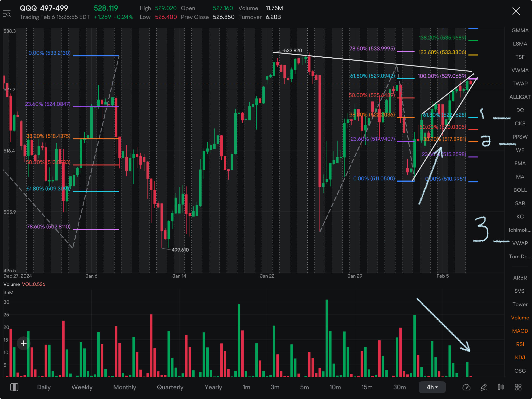Enable the OSC sub-indicator
This screenshot has width=532, height=399.
point(520,371)
